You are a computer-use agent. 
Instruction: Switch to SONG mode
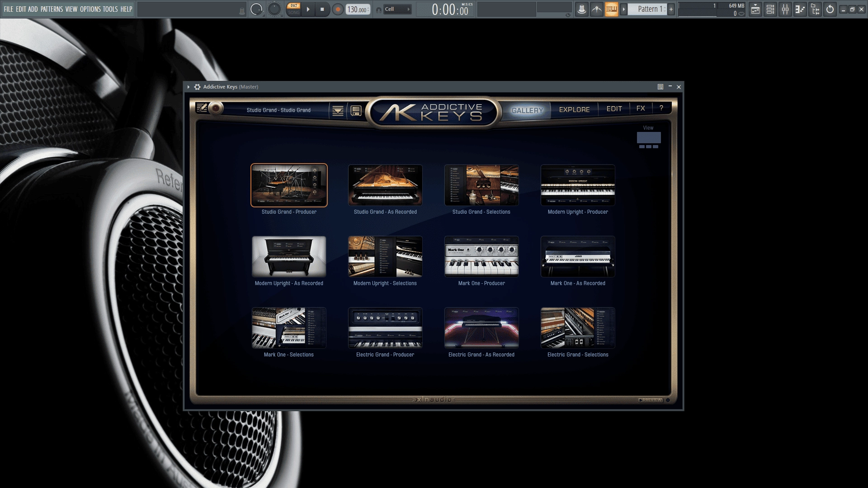click(294, 13)
